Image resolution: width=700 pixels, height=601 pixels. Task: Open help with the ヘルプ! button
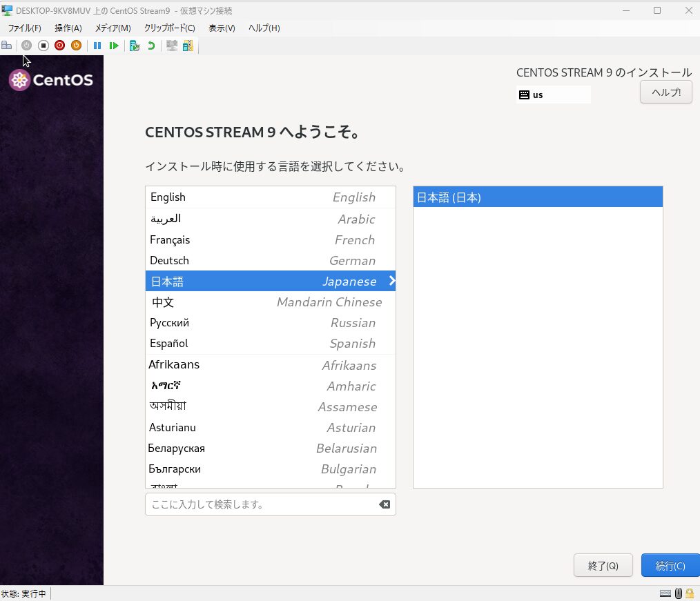[x=665, y=92]
